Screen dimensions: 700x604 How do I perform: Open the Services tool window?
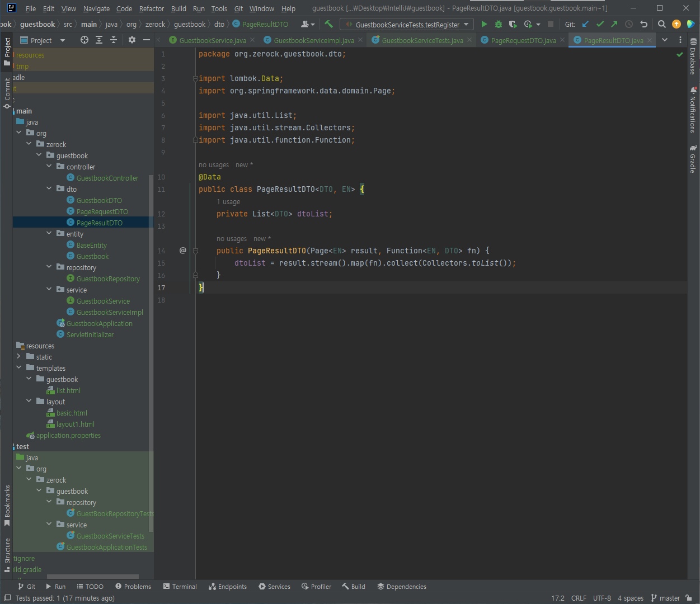(274, 587)
